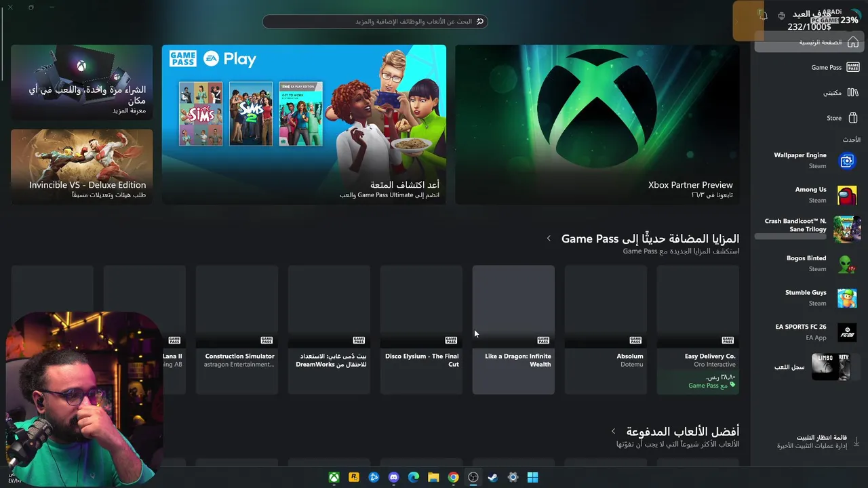Screen dimensions: 868x488
Task: Launch Bogos Binted from the recent list
Action: [808, 264]
